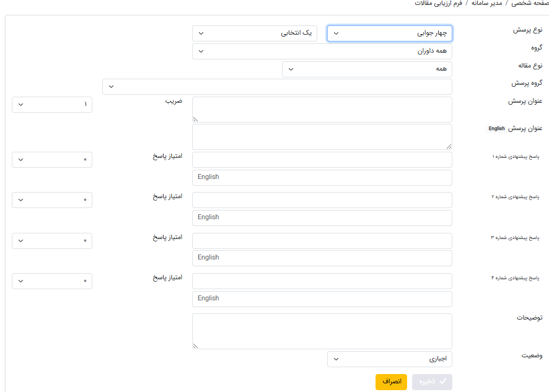Open the مدیر سامانه breadcrumb link

488,3
